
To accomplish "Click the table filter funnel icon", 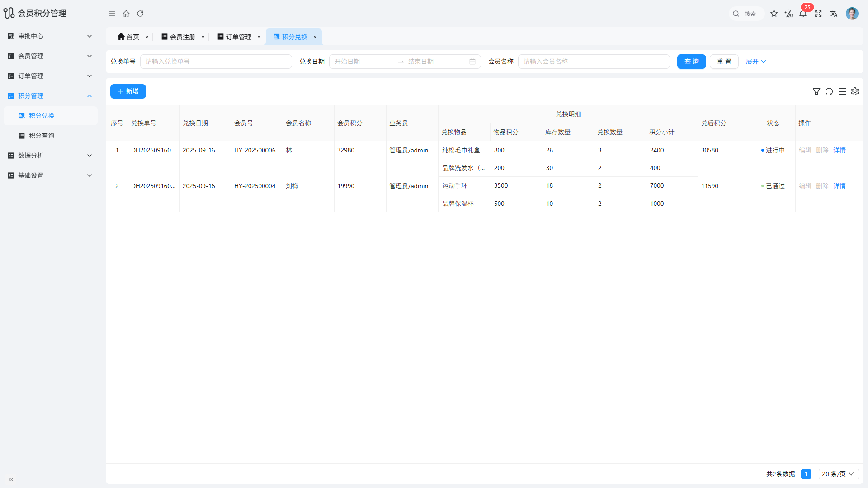I will pos(816,91).
